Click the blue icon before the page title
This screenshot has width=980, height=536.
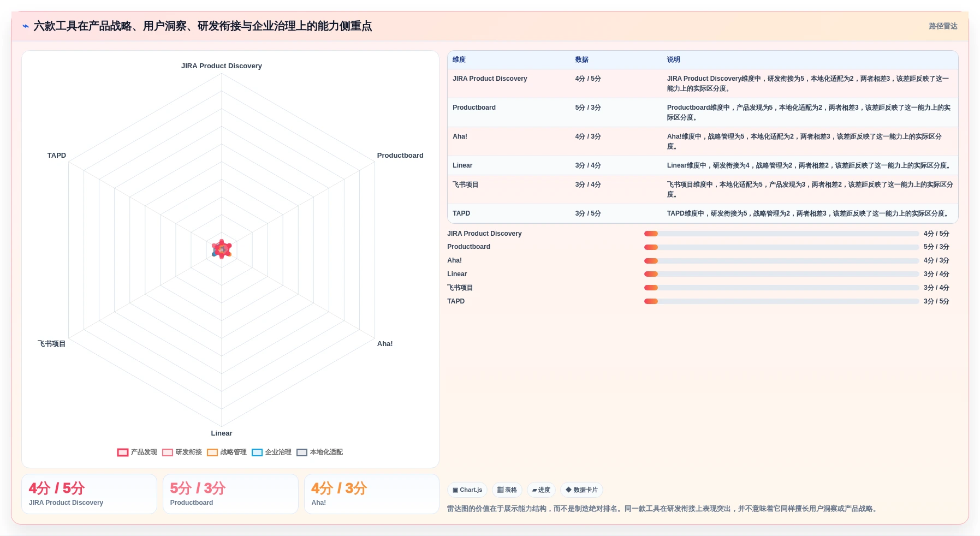click(26, 26)
